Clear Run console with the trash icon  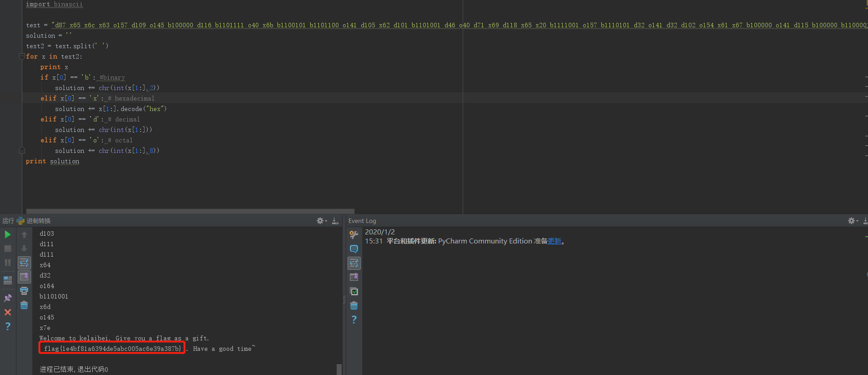coord(24,305)
